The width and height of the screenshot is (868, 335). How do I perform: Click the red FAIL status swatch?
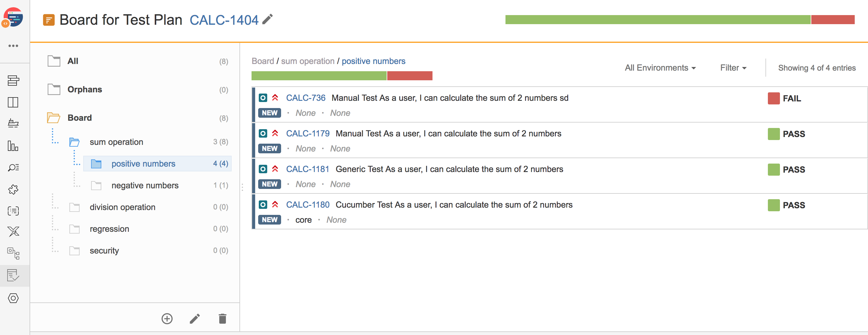774,98
